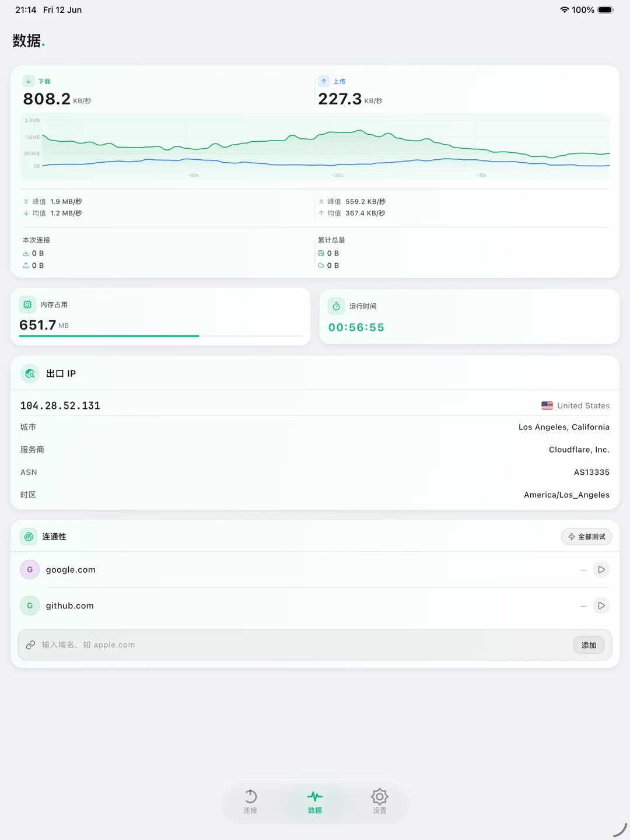
Task: Click the download peak double-chevron icon
Action: point(26,201)
